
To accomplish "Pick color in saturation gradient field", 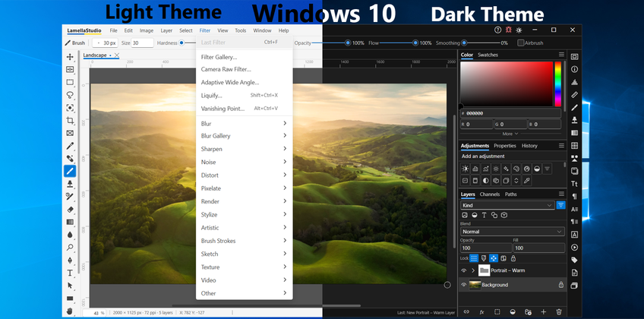I will point(507,84).
